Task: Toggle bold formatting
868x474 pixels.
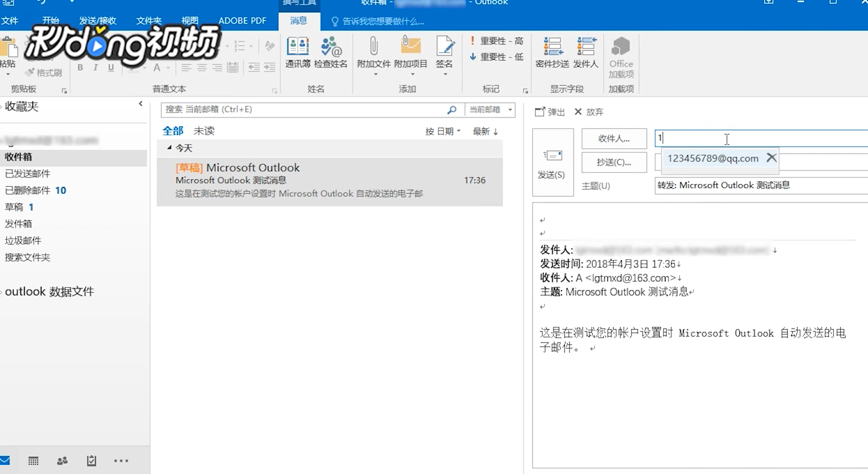Action: pyautogui.click(x=80, y=68)
